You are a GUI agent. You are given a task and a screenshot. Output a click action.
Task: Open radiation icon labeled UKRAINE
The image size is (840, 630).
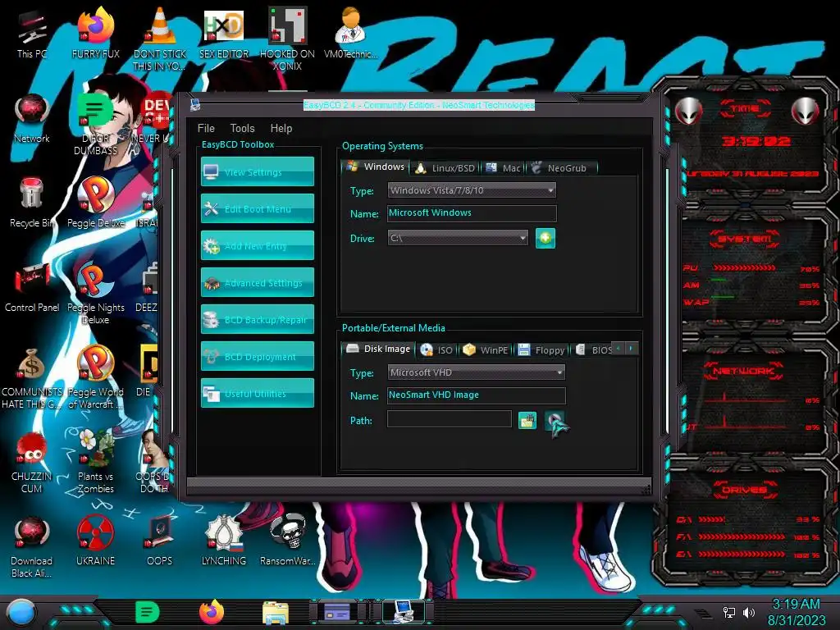tap(96, 540)
